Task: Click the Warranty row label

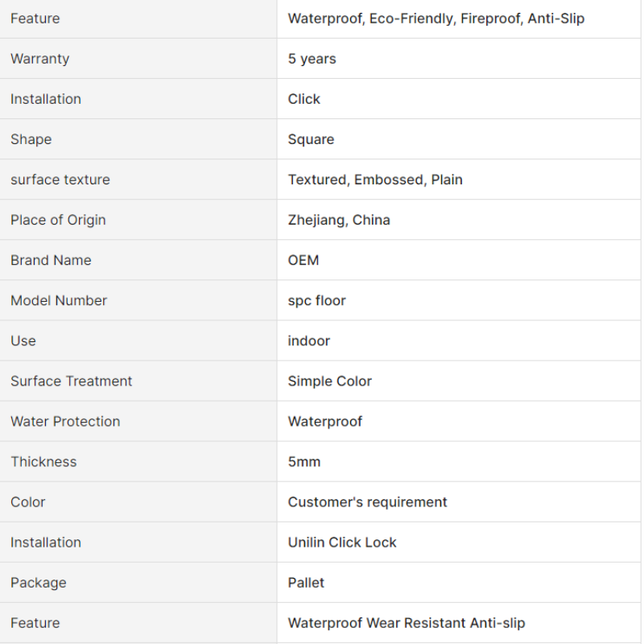Action: pyautogui.click(x=40, y=59)
